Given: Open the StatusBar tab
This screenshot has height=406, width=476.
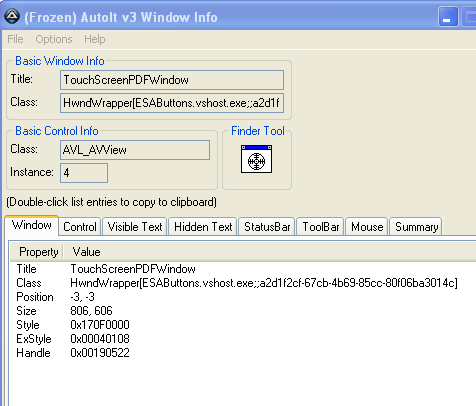Looking at the screenshot, I should click(267, 227).
